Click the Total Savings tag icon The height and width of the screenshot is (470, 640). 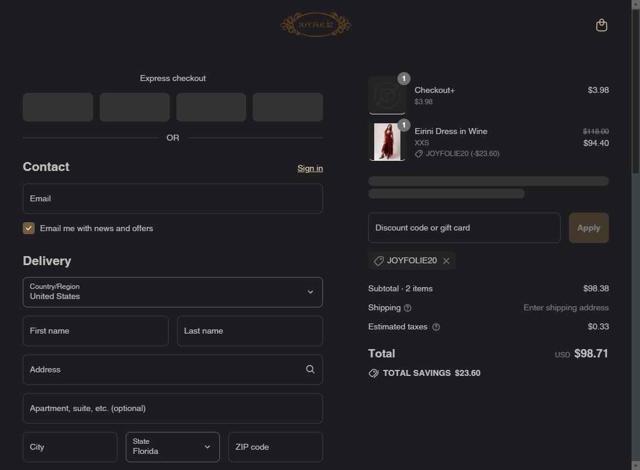[x=373, y=373]
